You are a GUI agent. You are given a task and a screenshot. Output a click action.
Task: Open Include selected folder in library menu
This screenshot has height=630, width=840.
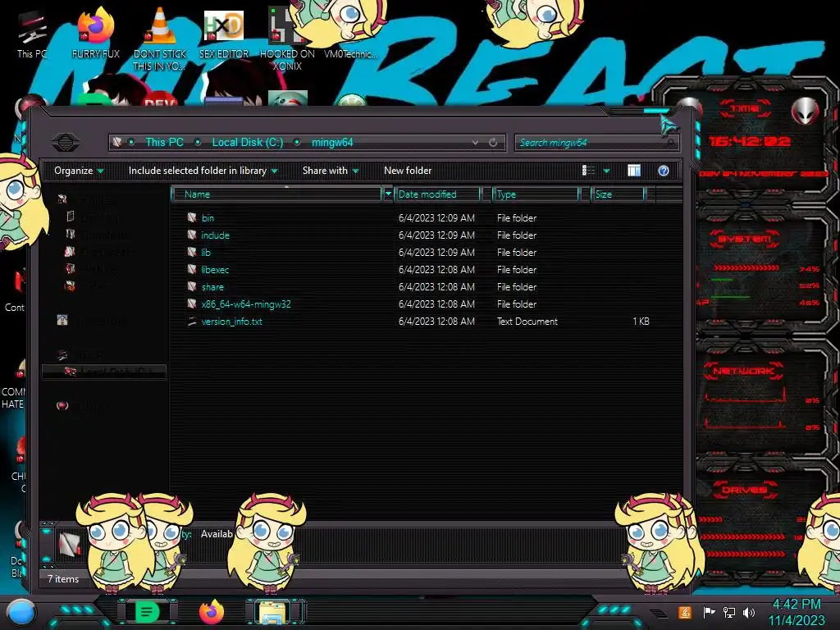pyautogui.click(x=203, y=171)
